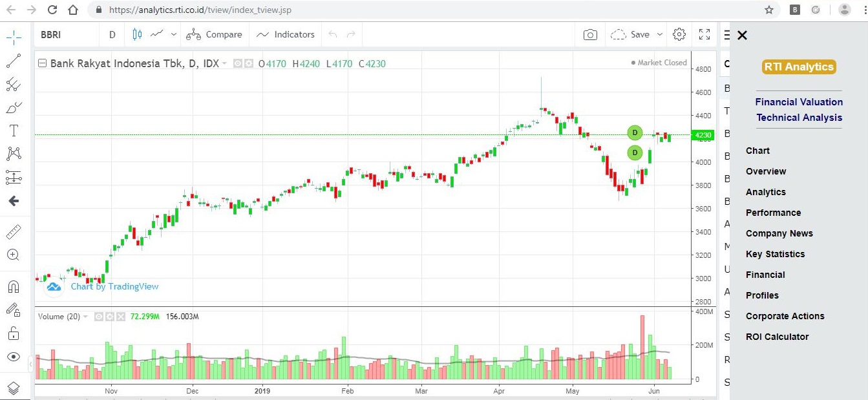This screenshot has height=400, width=868.
Task: Collapse the Bank Rakyat Indonesia legend box
Action: (x=43, y=63)
